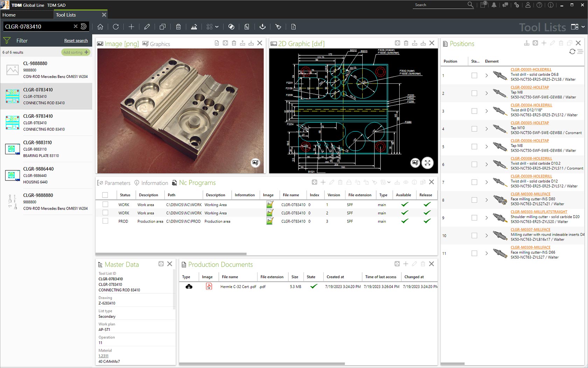Switch to Graphics tab in image panel
This screenshot has width=588, height=368.
pyautogui.click(x=156, y=44)
